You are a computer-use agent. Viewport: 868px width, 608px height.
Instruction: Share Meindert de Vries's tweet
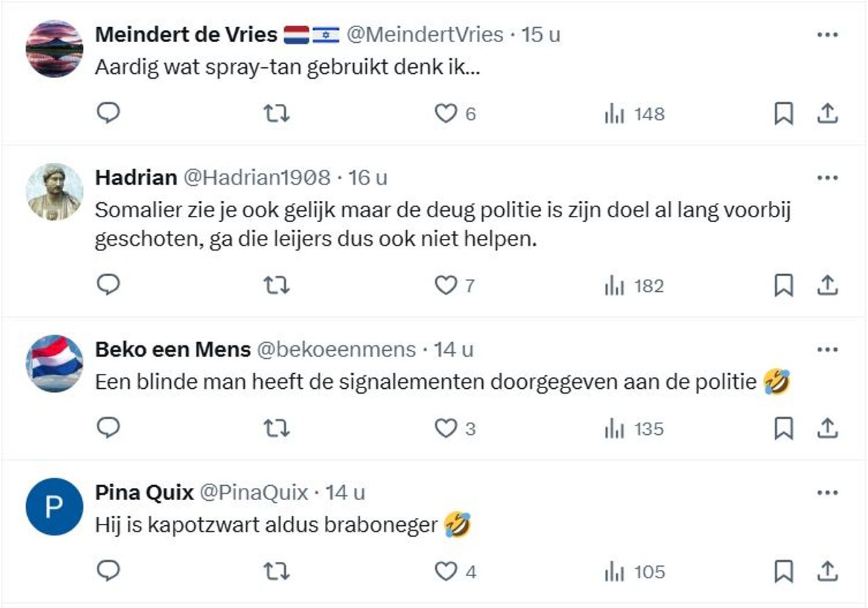click(827, 114)
